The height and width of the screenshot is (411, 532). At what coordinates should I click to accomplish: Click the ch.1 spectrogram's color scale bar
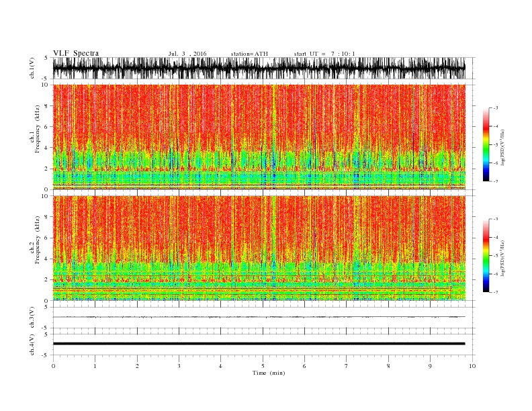coord(486,144)
